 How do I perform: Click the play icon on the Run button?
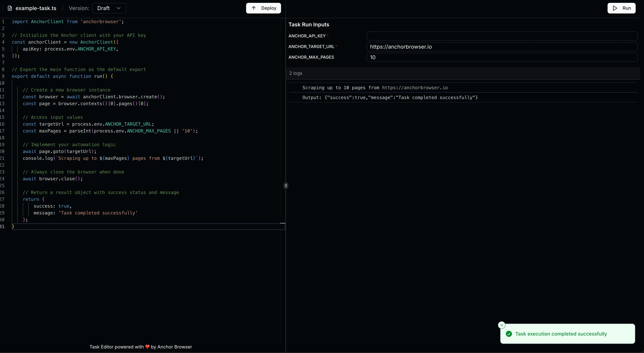(615, 8)
